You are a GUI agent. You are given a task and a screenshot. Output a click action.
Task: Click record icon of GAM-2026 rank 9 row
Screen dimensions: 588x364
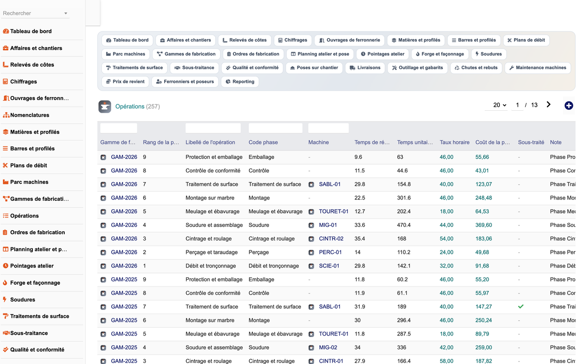pos(103,157)
